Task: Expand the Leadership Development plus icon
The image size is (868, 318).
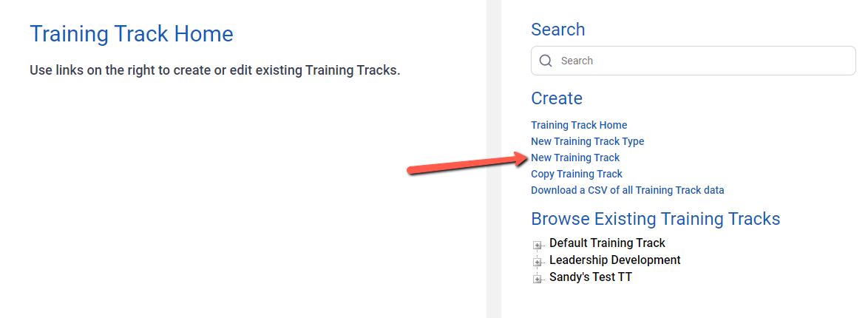Action: (537, 262)
